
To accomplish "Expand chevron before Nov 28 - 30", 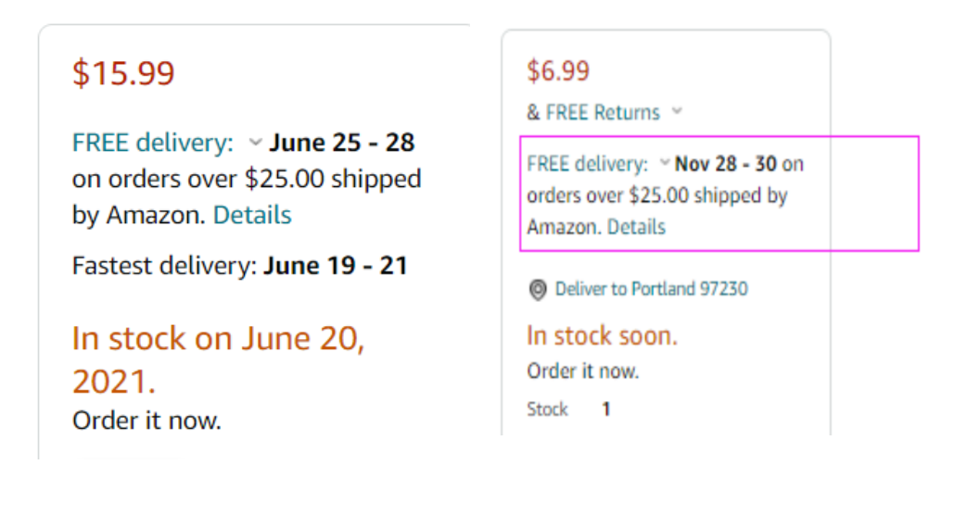I will pyautogui.click(x=664, y=164).
